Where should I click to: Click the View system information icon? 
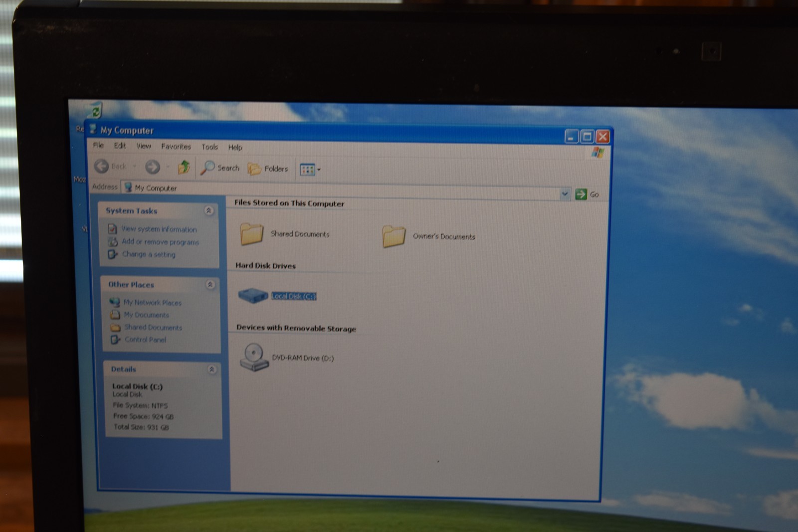click(x=113, y=229)
